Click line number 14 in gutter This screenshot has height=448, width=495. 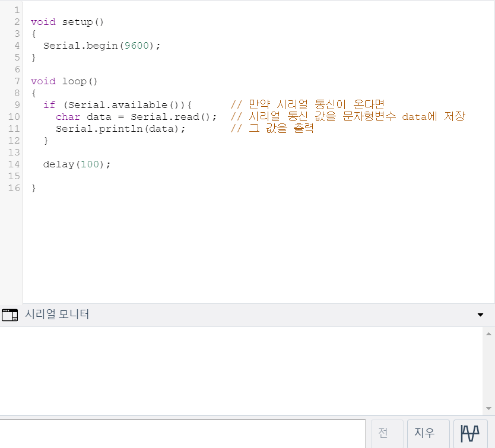tap(14, 164)
